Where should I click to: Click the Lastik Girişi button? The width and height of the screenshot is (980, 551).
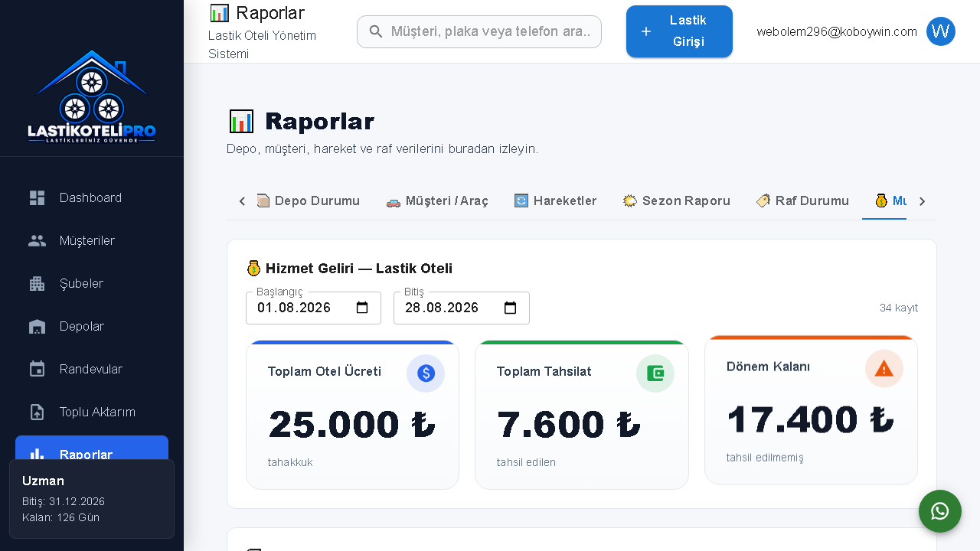[679, 31]
